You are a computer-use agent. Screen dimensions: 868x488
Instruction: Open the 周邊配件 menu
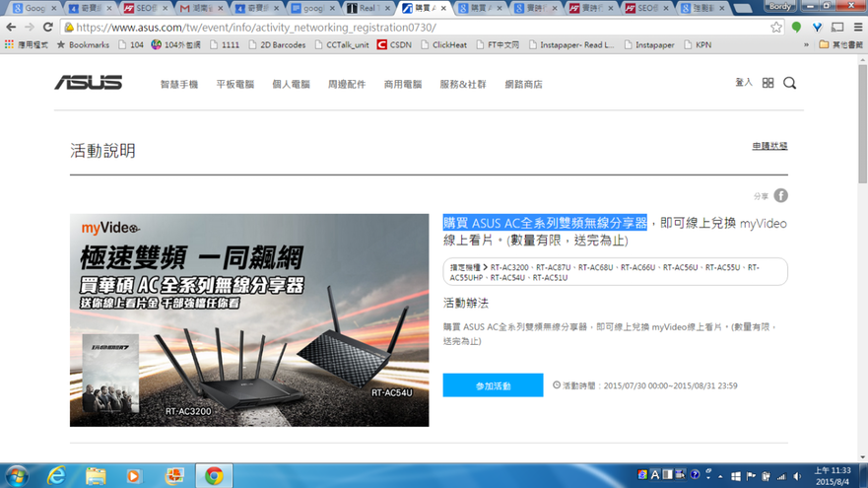[347, 84]
